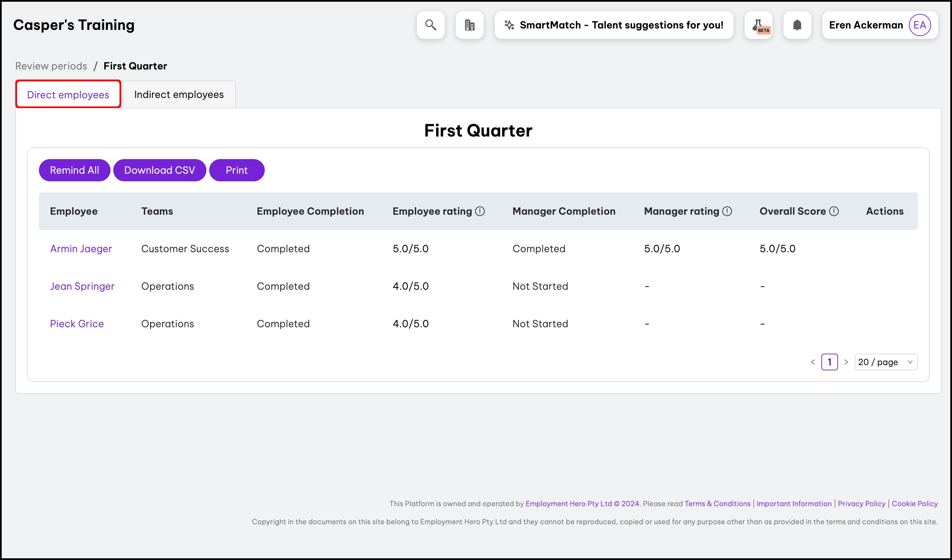This screenshot has height=560, width=952.
Task: Open the organisation building icon
Action: tap(470, 25)
